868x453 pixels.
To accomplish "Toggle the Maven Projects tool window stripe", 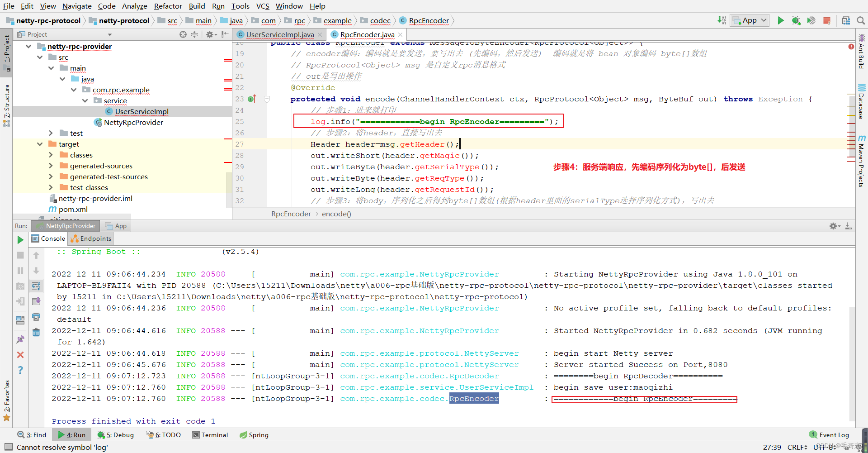I will [862, 161].
